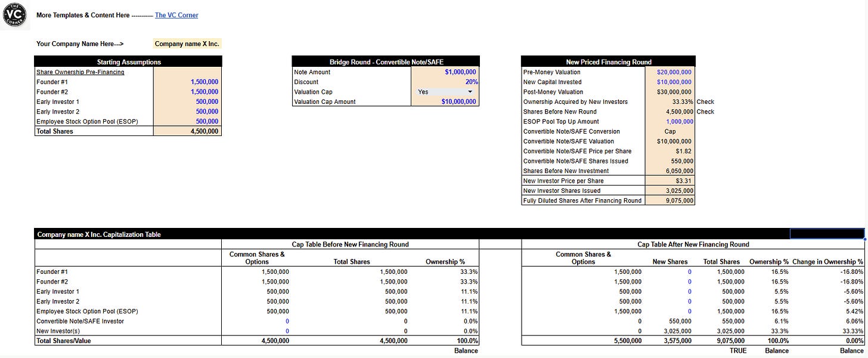The height and width of the screenshot is (358, 868).
Task: Click Cap Table After New Financing Round heading
Action: point(693,244)
